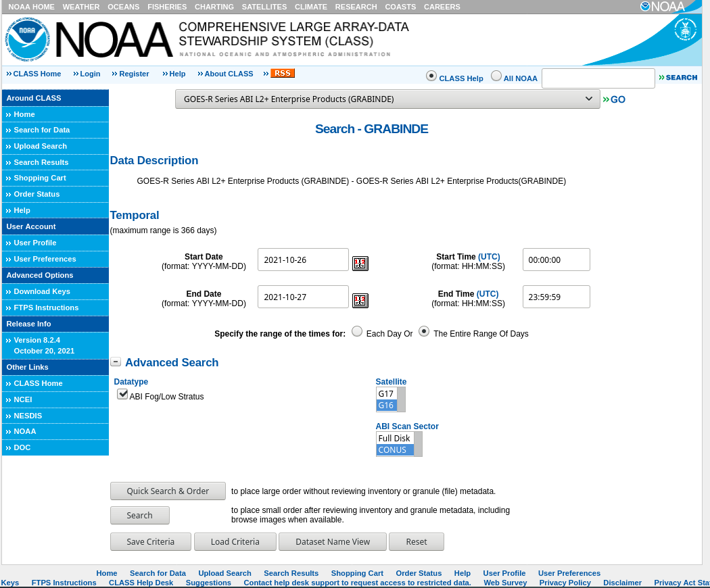Click the small NOAA logo in the top bar
Screen dimensions: 710x588
tap(663, 6)
